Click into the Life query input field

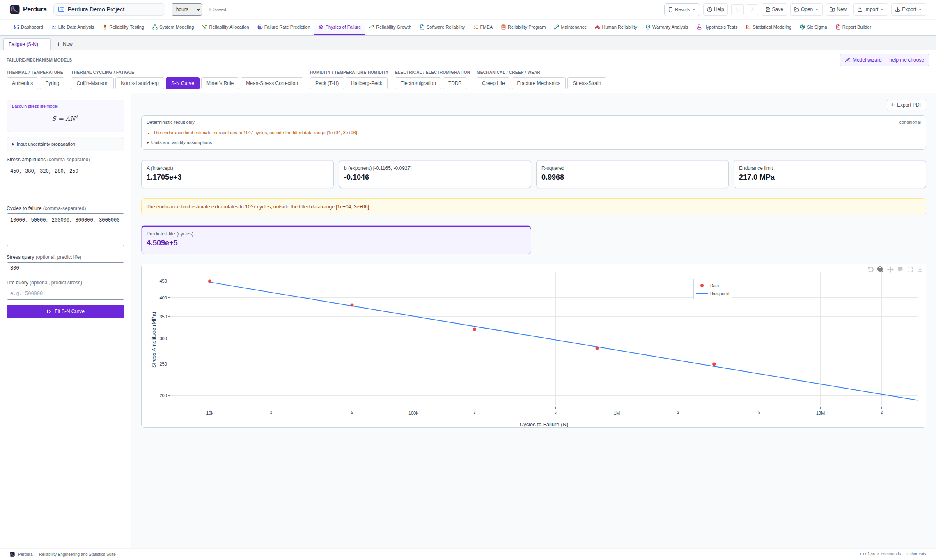[x=65, y=294]
